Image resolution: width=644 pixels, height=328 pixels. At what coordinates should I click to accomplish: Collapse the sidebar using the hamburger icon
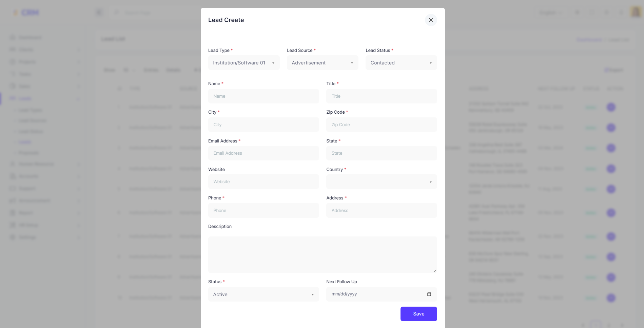[x=99, y=12]
